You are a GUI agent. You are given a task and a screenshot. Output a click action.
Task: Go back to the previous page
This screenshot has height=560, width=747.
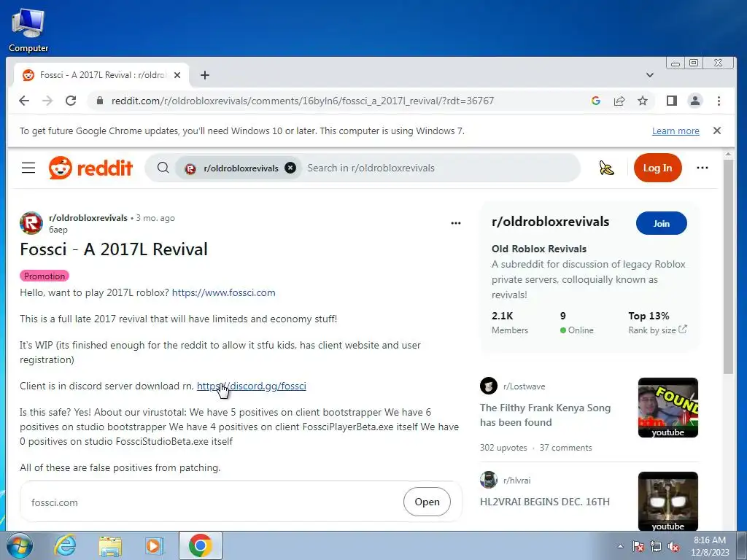(x=24, y=101)
